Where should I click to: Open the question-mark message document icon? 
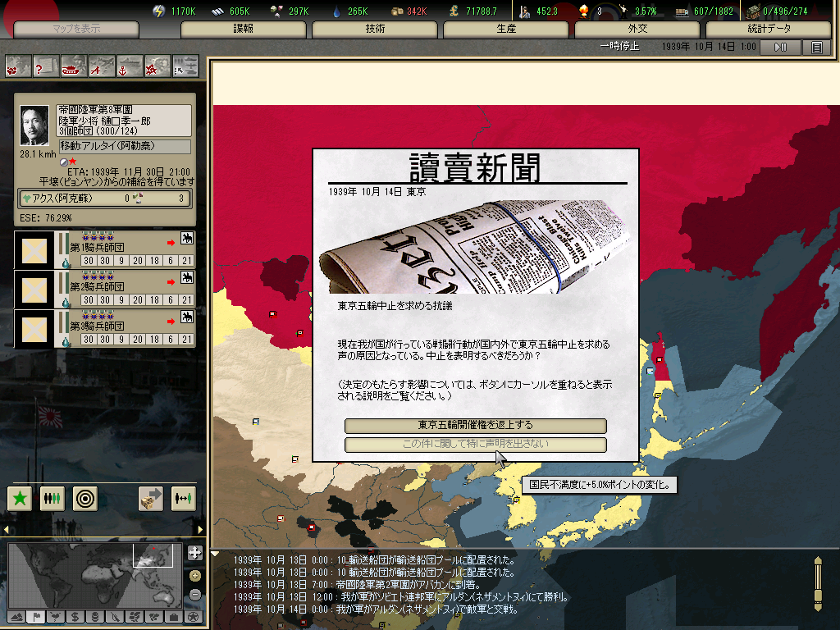coord(46,67)
